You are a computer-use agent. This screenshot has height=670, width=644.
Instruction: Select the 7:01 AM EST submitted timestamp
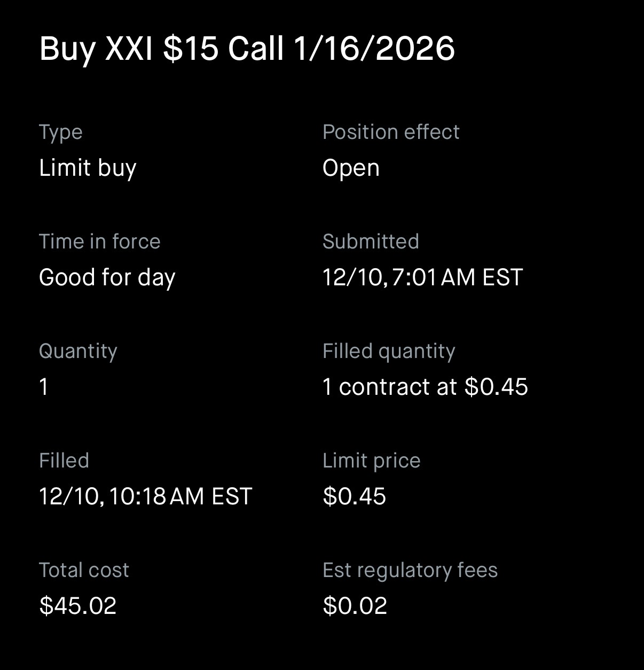click(422, 277)
